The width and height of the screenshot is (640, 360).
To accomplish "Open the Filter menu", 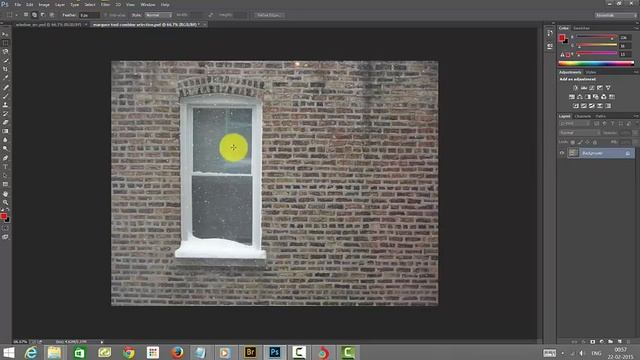I will coord(105,4).
